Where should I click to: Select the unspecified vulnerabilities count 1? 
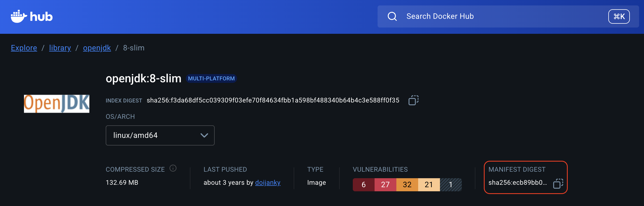coord(451,185)
